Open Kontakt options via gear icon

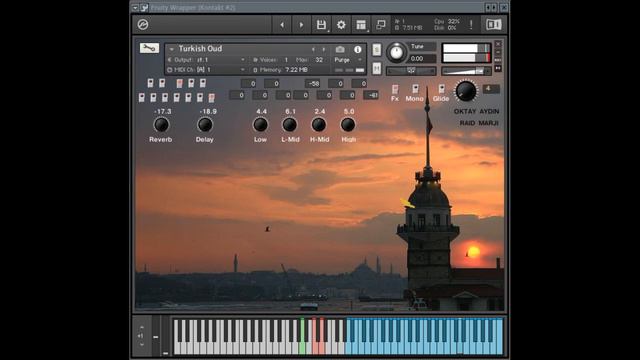coord(341,25)
